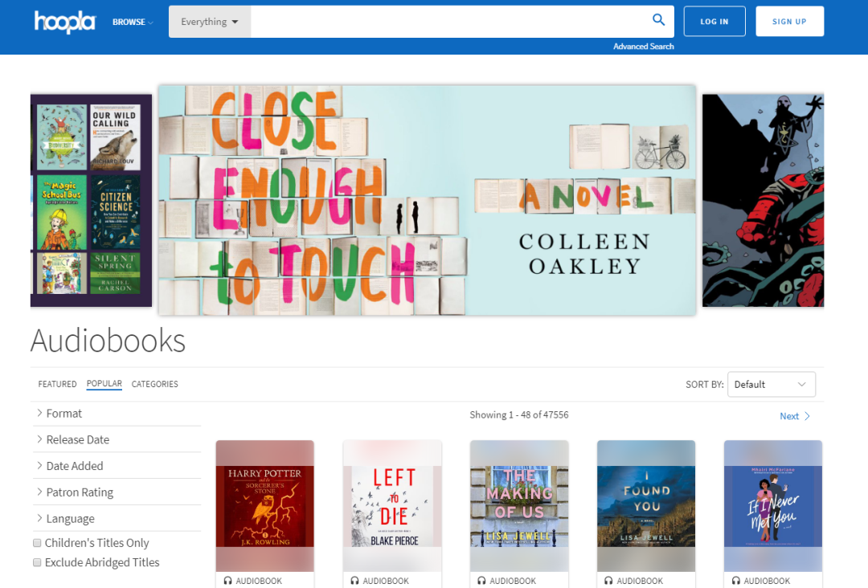868x588 pixels.
Task: Select the Hellboy comic banner
Action: point(763,200)
